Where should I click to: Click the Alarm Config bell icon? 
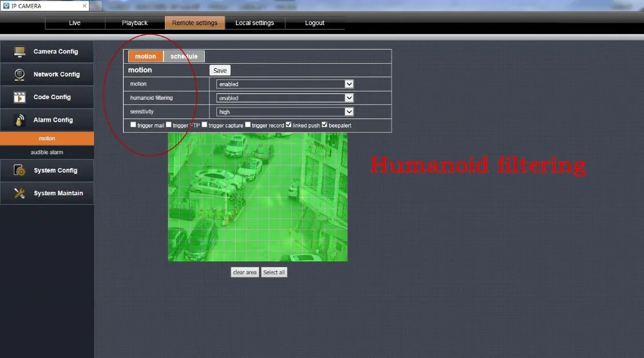tap(19, 120)
